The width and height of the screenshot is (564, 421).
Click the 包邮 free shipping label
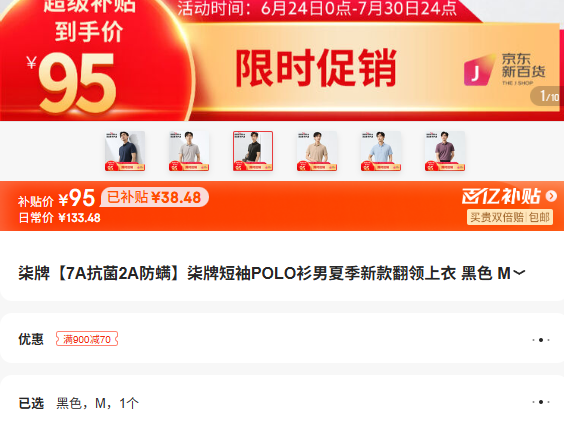click(x=539, y=217)
